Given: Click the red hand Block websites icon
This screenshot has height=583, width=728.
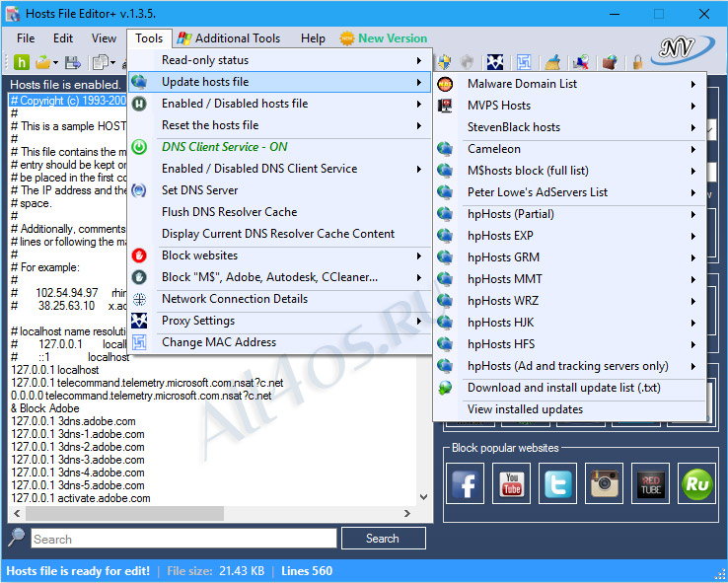Looking at the screenshot, I should click(139, 255).
